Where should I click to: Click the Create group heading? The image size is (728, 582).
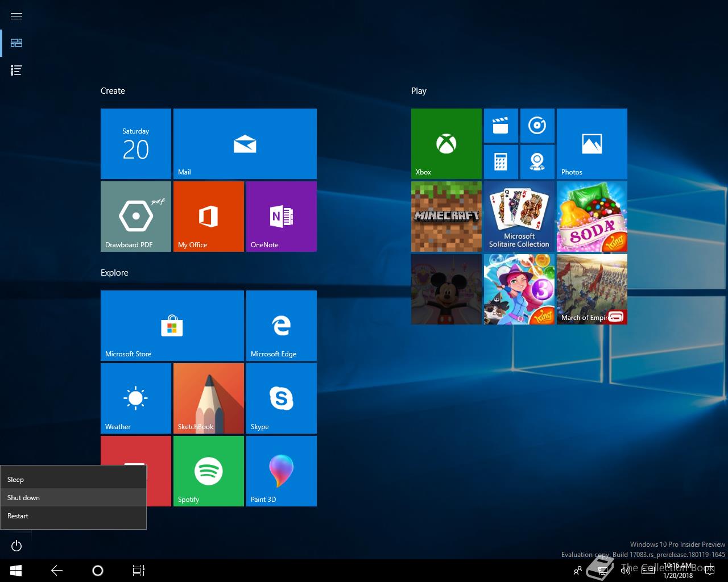click(113, 91)
